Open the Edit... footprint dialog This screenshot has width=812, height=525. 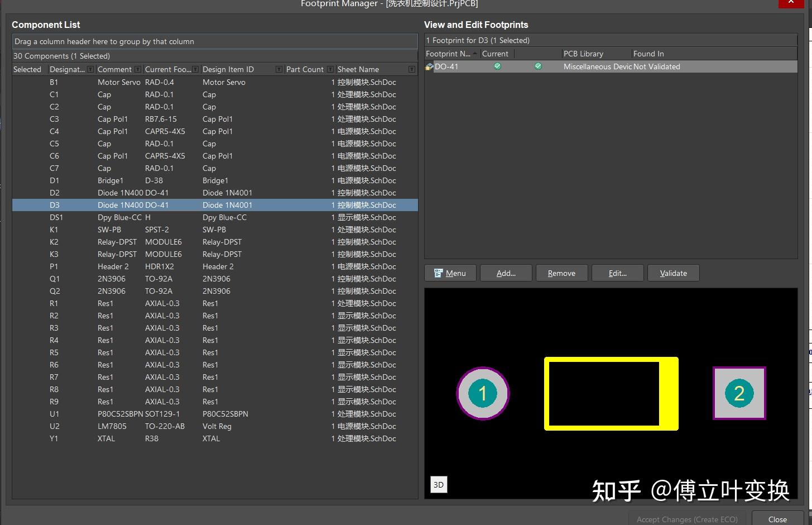618,273
